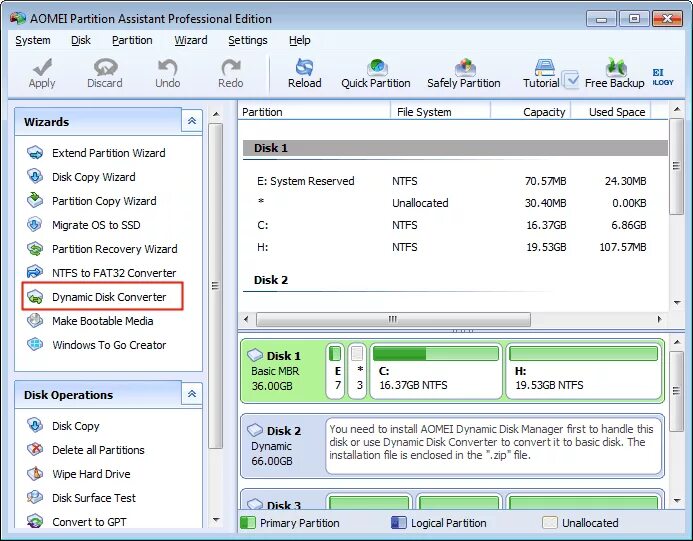The width and height of the screenshot is (693, 541).
Task: Click left arrow of list horizontal scrollbar
Action: [x=246, y=319]
